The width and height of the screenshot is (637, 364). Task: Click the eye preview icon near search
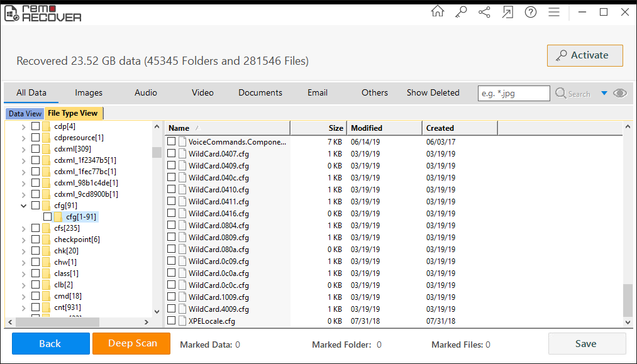click(x=620, y=93)
